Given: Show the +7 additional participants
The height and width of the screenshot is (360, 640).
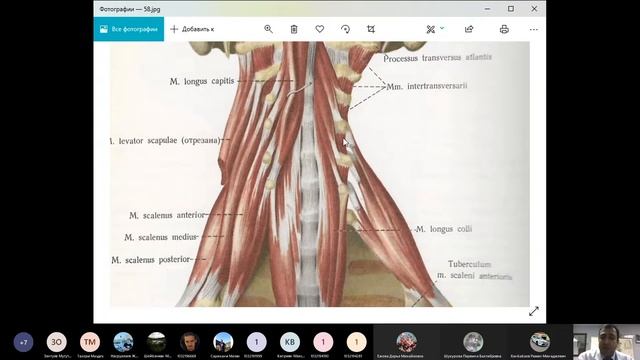Looking at the screenshot, I should click(23, 342).
